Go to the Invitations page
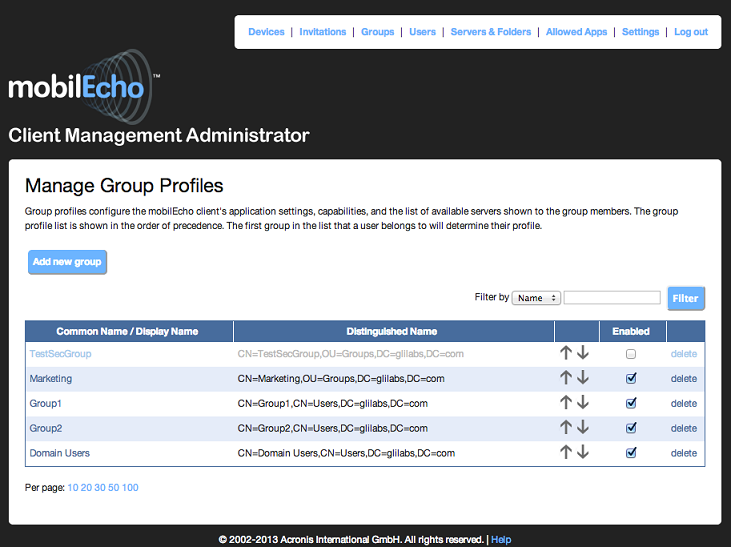The width and height of the screenshot is (731, 547). click(x=323, y=32)
